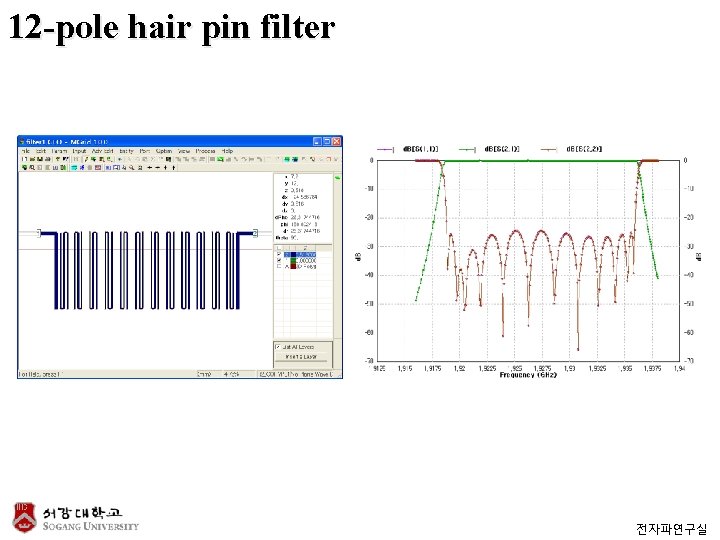Click the Frequency (GHz) axis label

[528, 375]
